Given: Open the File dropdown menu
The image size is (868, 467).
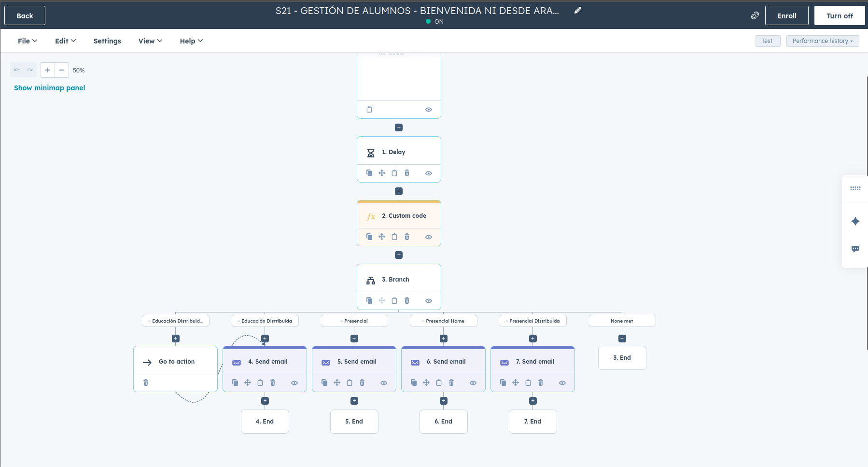Looking at the screenshot, I should (x=28, y=41).
